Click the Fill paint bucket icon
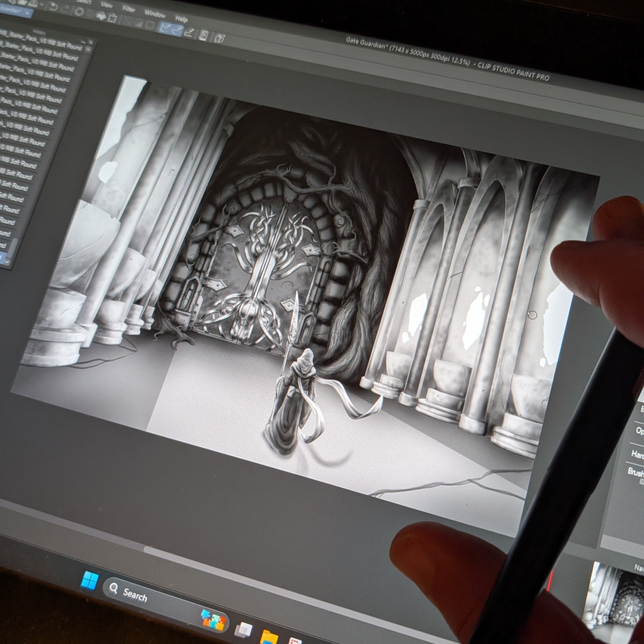Image resolution: width=644 pixels, height=644 pixels. (x=101, y=16)
